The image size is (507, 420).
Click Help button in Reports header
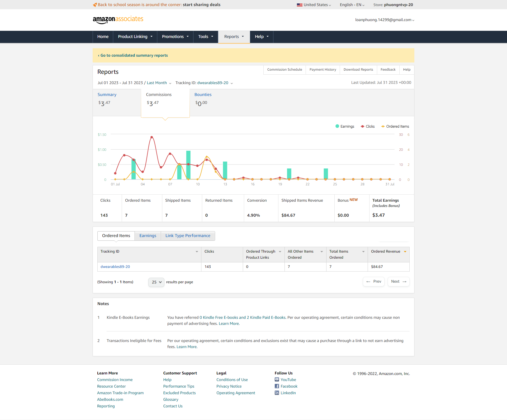point(407,70)
